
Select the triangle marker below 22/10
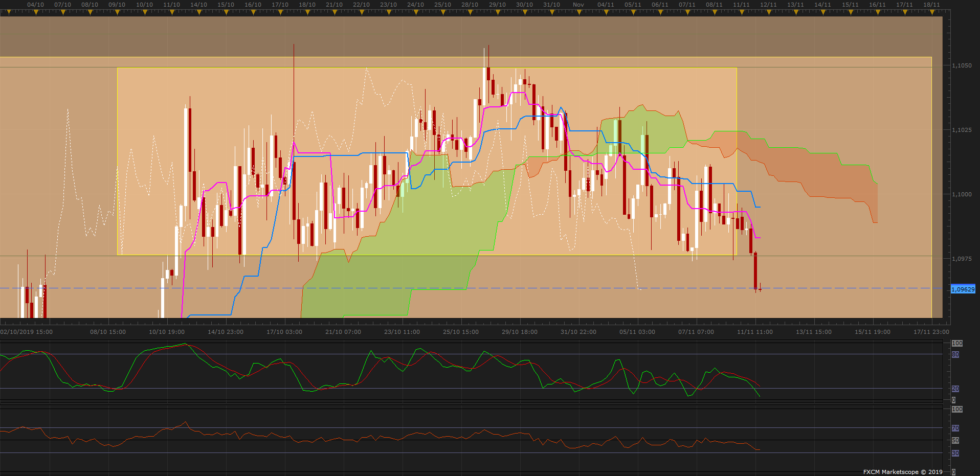(x=362, y=12)
